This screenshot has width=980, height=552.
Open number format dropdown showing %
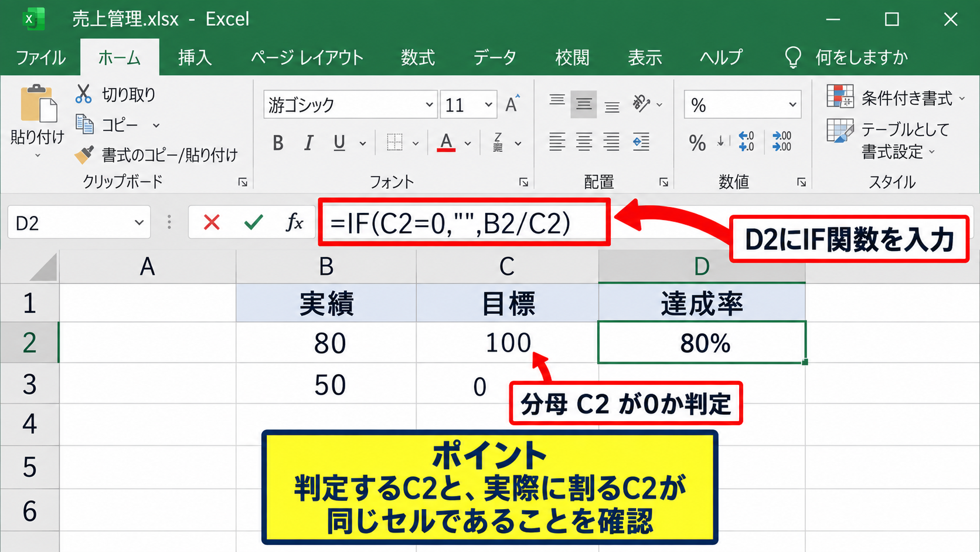[792, 104]
